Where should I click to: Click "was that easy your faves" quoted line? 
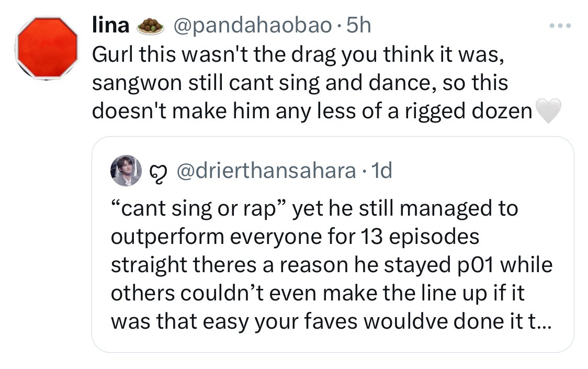[x=234, y=322]
